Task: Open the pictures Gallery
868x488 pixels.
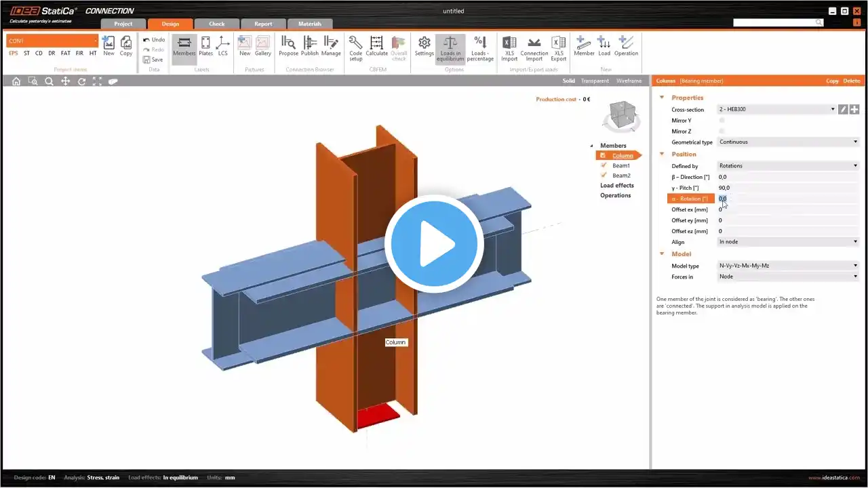Action: coord(263,45)
